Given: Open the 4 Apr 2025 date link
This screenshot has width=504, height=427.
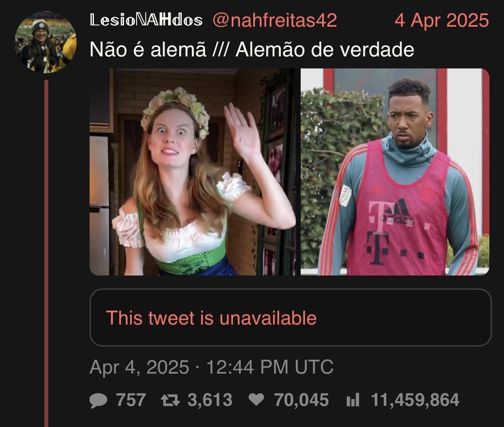Looking at the screenshot, I should (x=442, y=20).
